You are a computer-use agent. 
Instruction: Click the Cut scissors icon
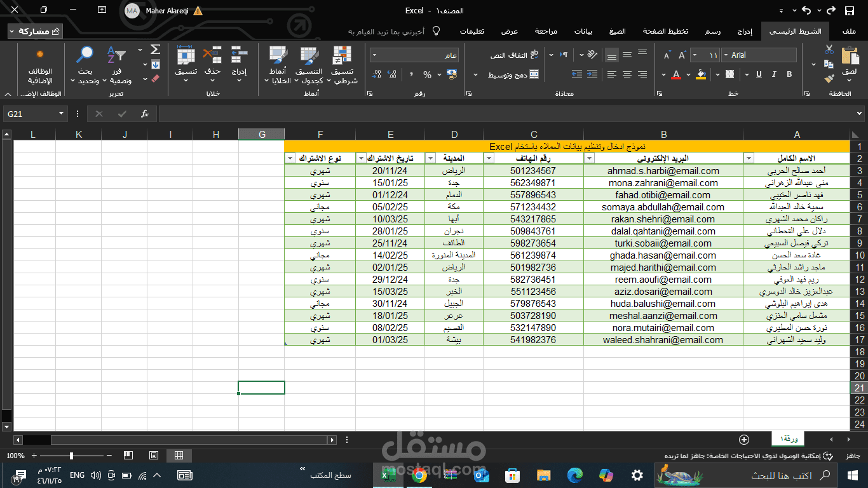click(829, 50)
